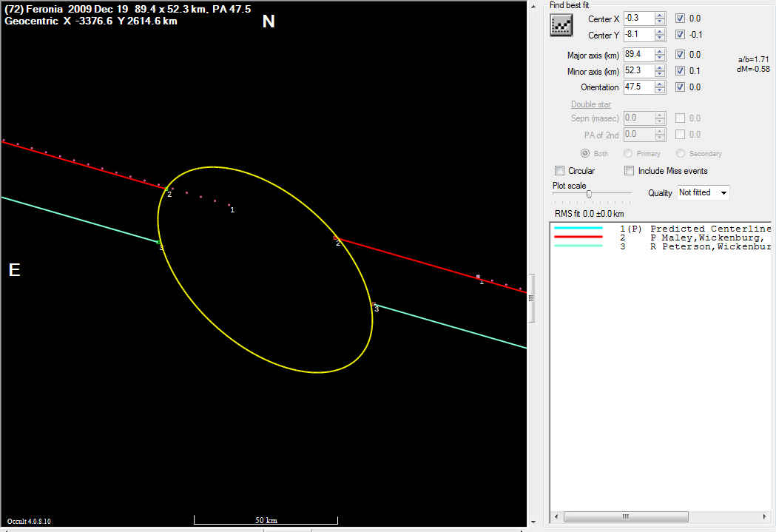
Task: Click the legend horizontal scrollbar thumb
Action: pyautogui.click(x=626, y=516)
